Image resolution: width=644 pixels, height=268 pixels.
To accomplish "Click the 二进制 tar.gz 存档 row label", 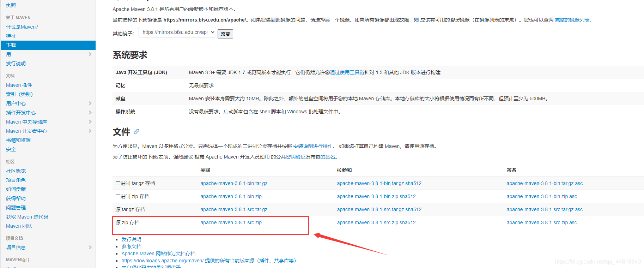I will [x=135, y=183].
